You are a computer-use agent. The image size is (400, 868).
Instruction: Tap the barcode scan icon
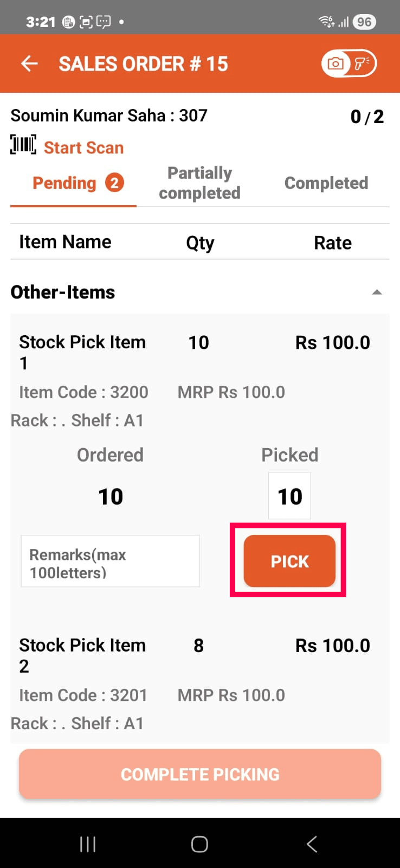[x=23, y=145]
